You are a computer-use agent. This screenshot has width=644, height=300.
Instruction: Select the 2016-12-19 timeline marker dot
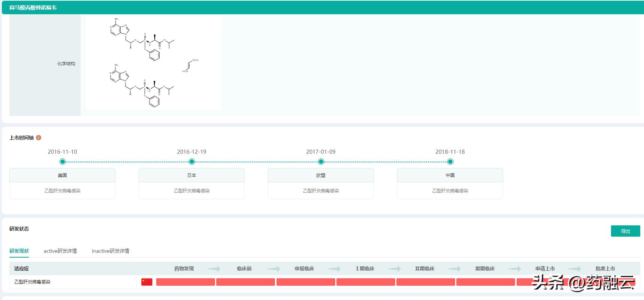coord(192,162)
